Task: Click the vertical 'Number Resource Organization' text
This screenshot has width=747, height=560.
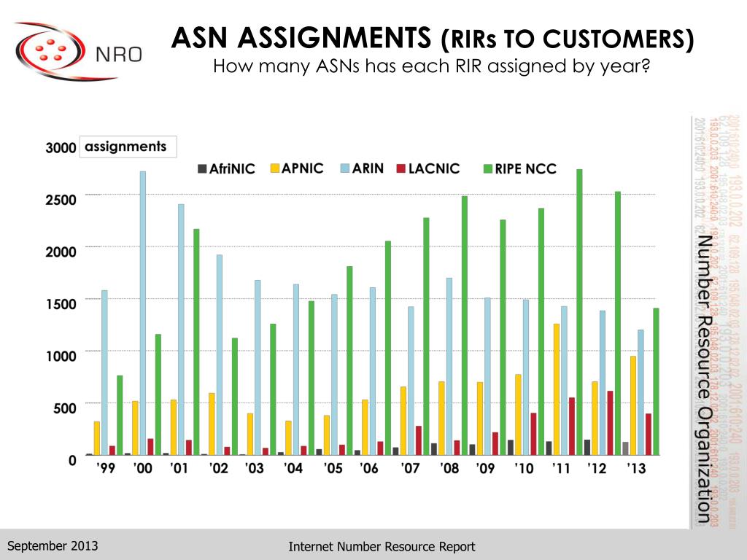Action: pos(704,379)
